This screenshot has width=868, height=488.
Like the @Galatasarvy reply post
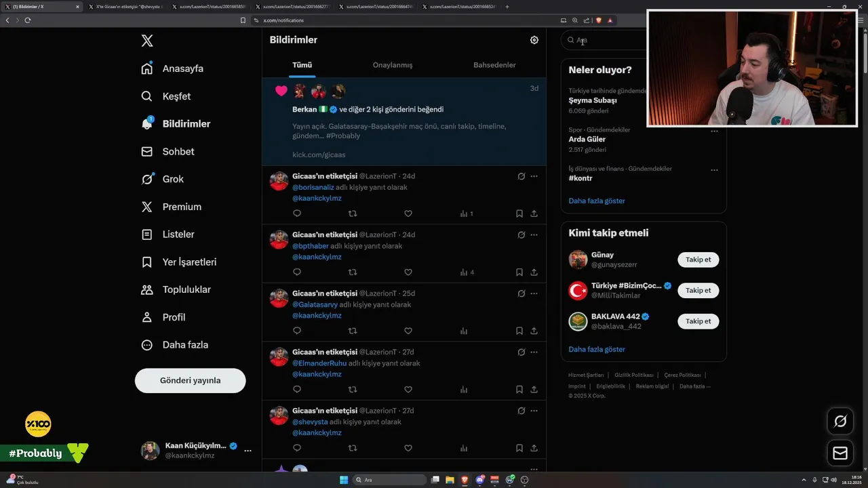408,331
